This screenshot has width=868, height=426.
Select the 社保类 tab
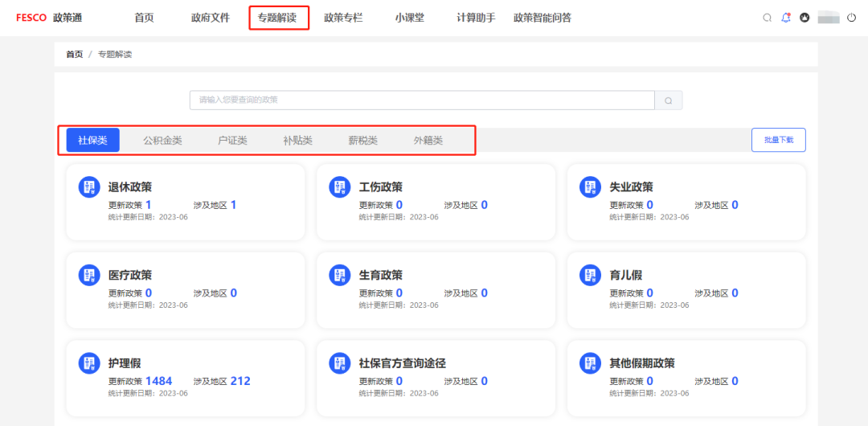(x=93, y=140)
